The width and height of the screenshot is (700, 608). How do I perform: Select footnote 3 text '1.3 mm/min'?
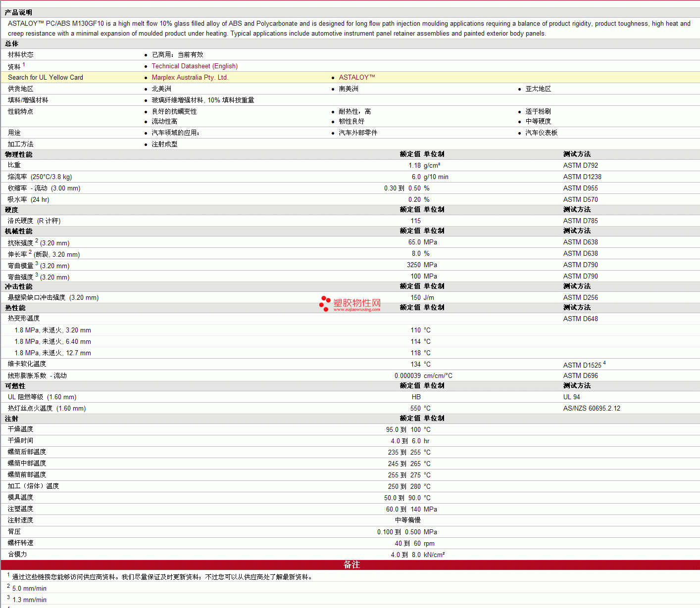point(29,600)
